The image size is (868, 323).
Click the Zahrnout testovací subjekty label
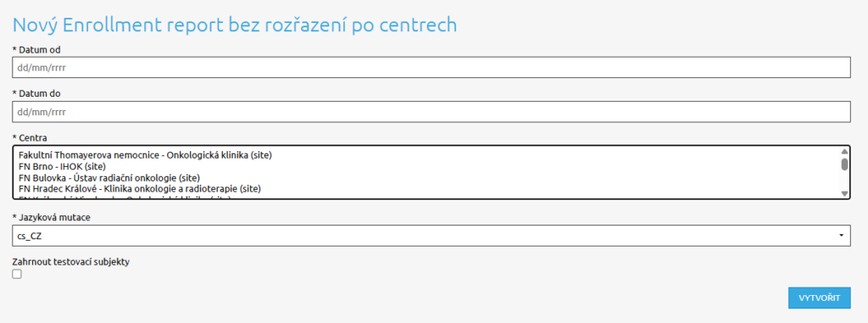(70, 262)
